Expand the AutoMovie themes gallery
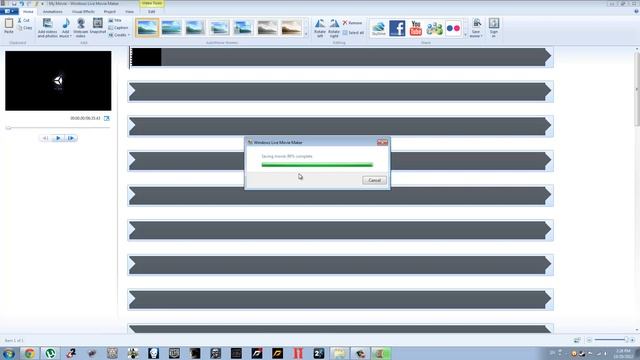The image size is (640, 360). [306, 34]
